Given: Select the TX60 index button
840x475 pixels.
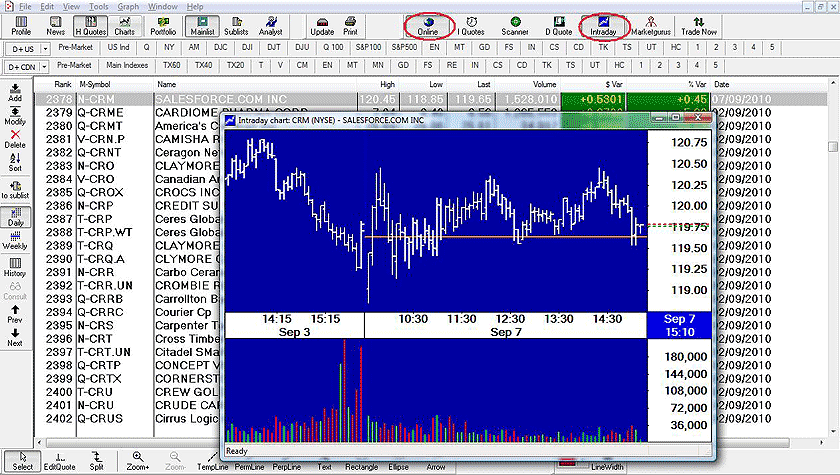Looking at the screenshot, I should (172, 65).
